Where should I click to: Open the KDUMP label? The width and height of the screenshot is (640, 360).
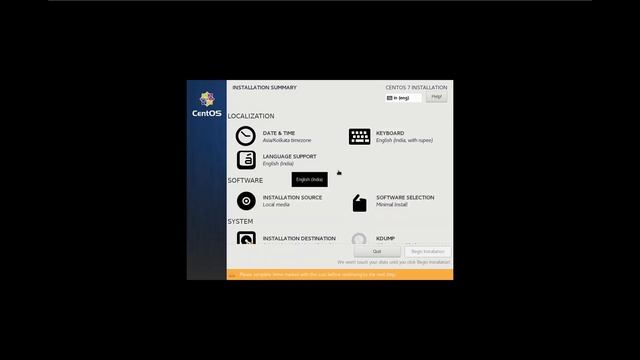pyautogui.click(x=385, y=238)
